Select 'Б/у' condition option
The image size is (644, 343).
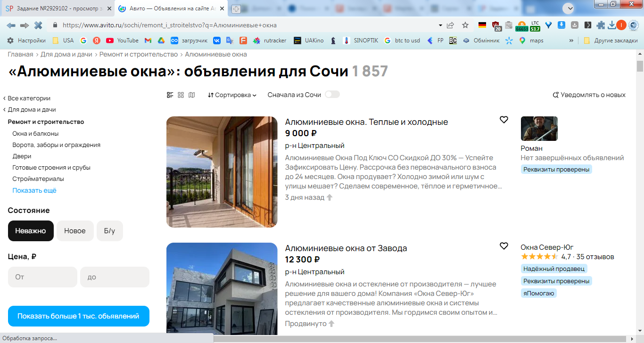pos(109,231)
